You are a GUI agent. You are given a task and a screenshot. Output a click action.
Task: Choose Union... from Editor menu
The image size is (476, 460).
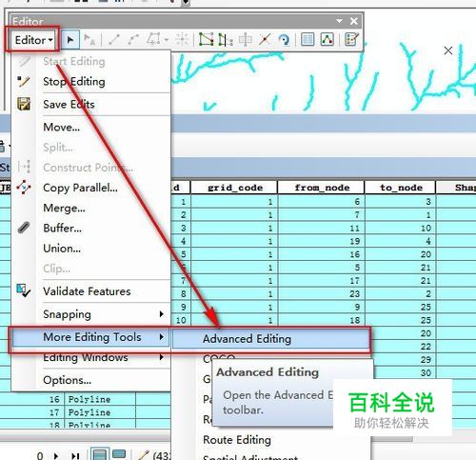(90, 249)
